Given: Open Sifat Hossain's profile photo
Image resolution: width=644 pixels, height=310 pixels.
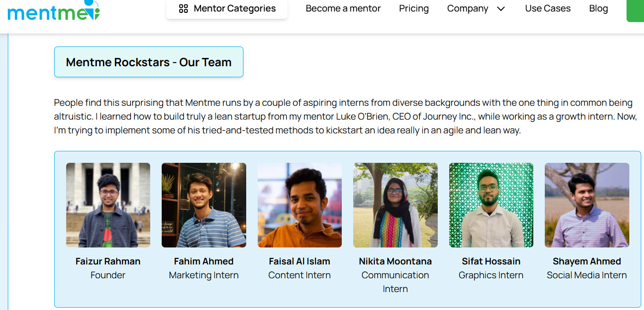Looking at the screenshot, I should click(491, 205).
